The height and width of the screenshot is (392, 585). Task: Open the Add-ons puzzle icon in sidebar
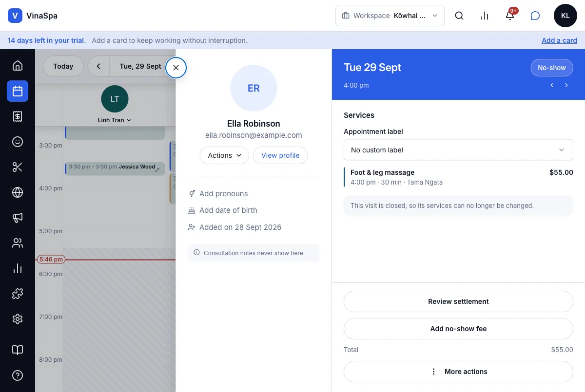[x=18, y=294]
